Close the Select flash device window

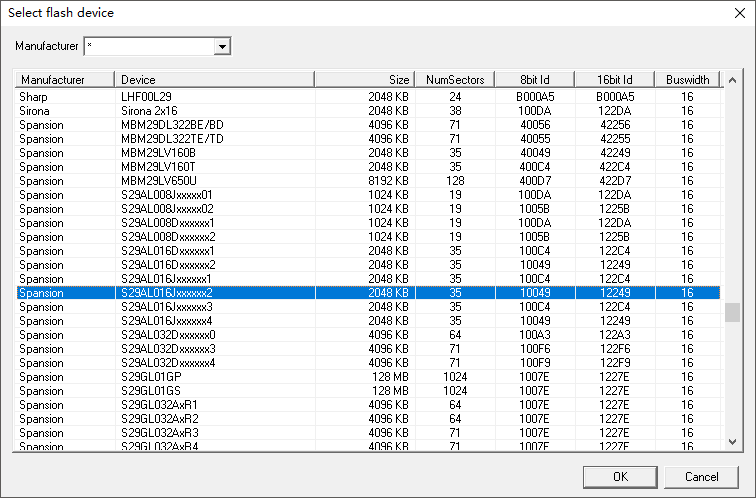740,13
